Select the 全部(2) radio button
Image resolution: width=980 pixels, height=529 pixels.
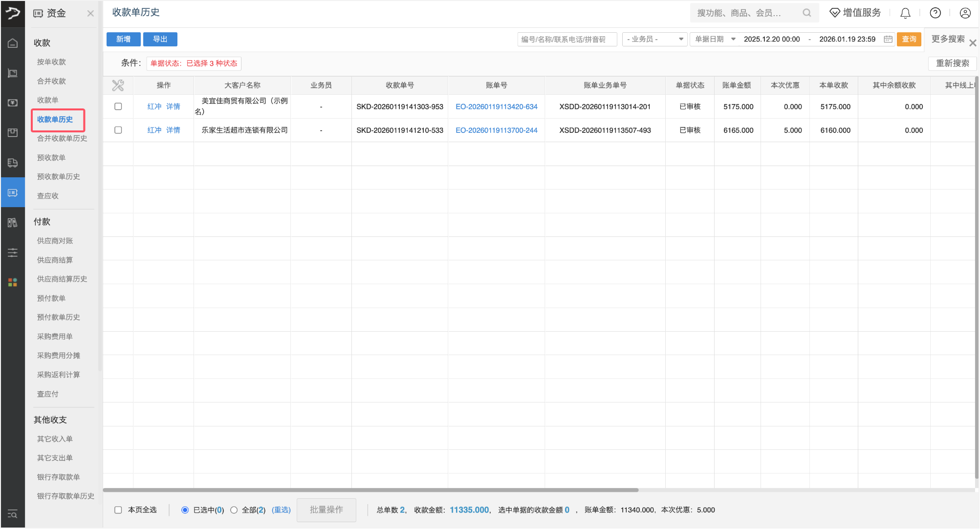[x=234, y=509]
